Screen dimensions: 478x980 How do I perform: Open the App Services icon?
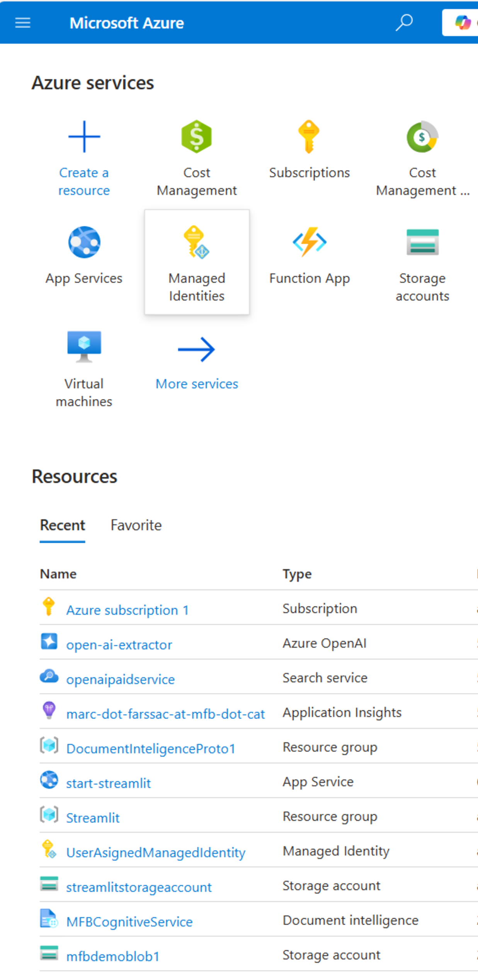(x=84, y=242)
